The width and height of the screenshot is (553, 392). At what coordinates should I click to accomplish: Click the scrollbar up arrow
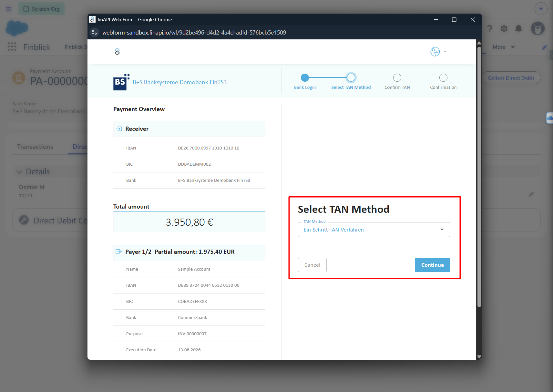pos(479,43)
